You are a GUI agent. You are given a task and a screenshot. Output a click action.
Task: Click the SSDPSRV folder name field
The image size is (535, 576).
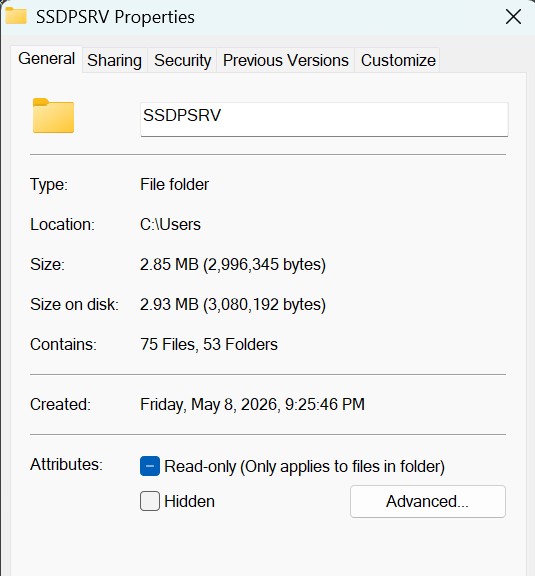click(x=324, y=119)
